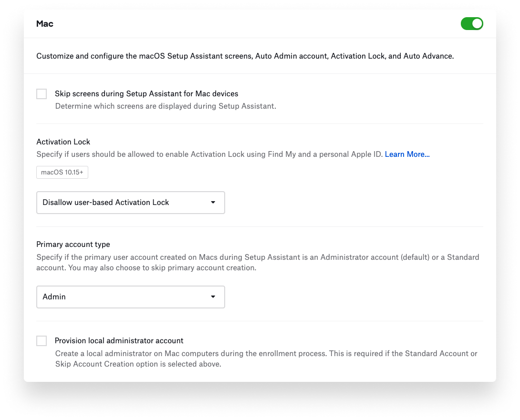
Task: Click the Determine which screens are displayed text
Action: [166, 106]
